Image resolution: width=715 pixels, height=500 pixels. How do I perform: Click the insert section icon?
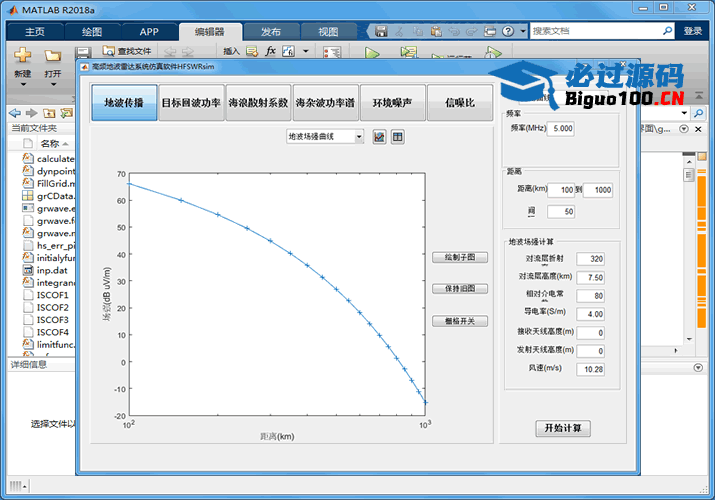tap(252, 51)
